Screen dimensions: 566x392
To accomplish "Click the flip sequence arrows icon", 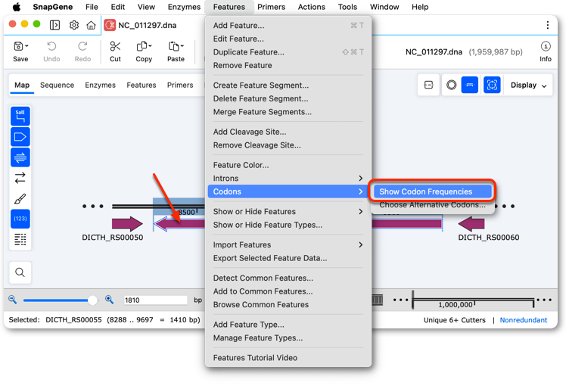I will (x=20, y=178).
